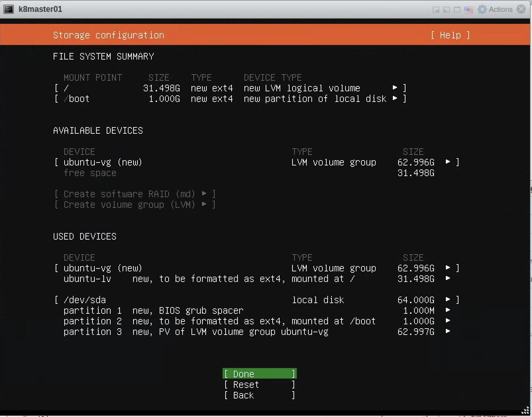Screen dimensions: 532x417
Task: Expand the / mount point row arrow
Action: (395, 88)
